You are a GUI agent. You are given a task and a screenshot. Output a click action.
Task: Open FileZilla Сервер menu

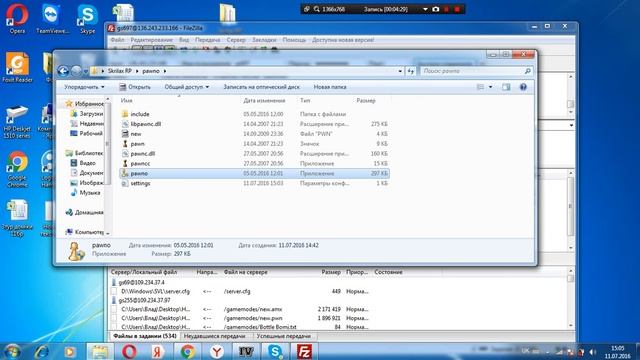coord(236,40)
